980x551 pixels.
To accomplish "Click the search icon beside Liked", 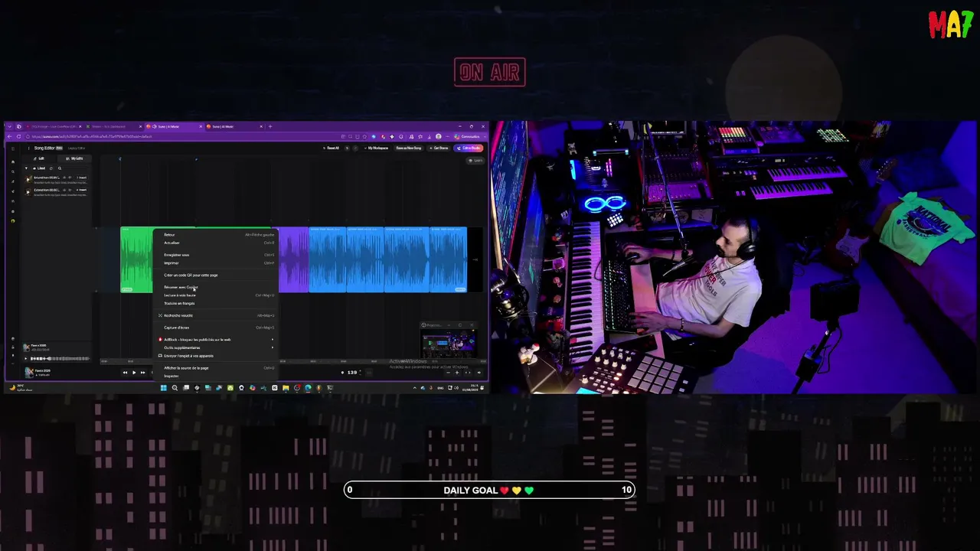I will click(x=60, y=168).
